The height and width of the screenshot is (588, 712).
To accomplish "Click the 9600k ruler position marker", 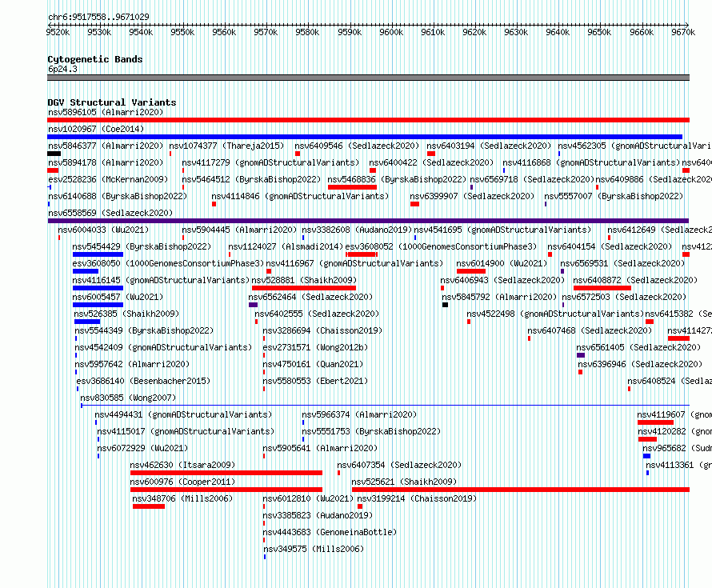I will (391, 32).
